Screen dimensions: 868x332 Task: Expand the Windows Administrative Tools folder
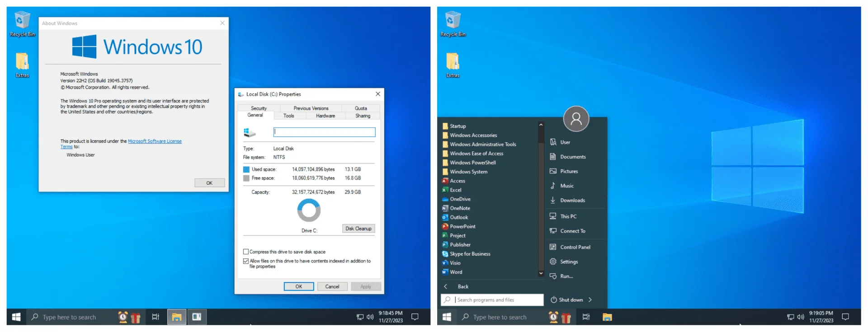click(x=479, y=144)
